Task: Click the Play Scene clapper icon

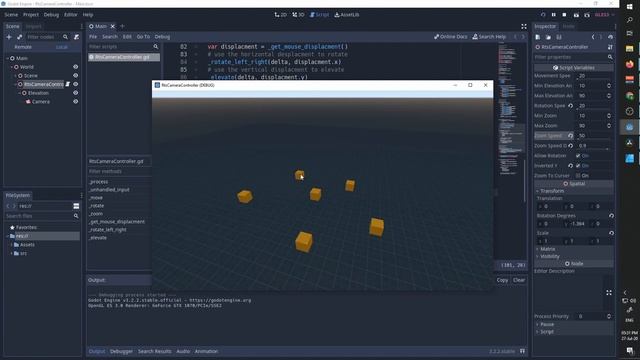Action: [x=576, y=15]
